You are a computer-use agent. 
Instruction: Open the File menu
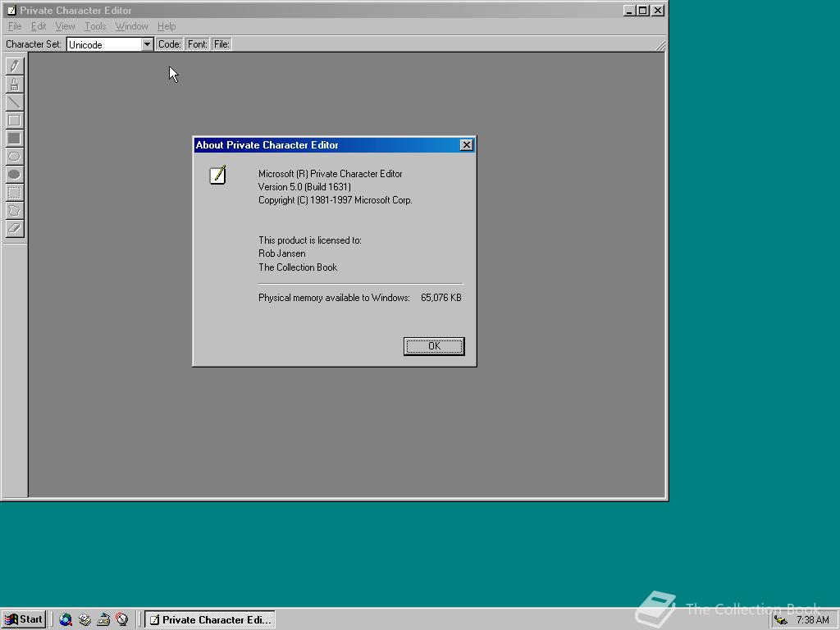tap(15, 26)
